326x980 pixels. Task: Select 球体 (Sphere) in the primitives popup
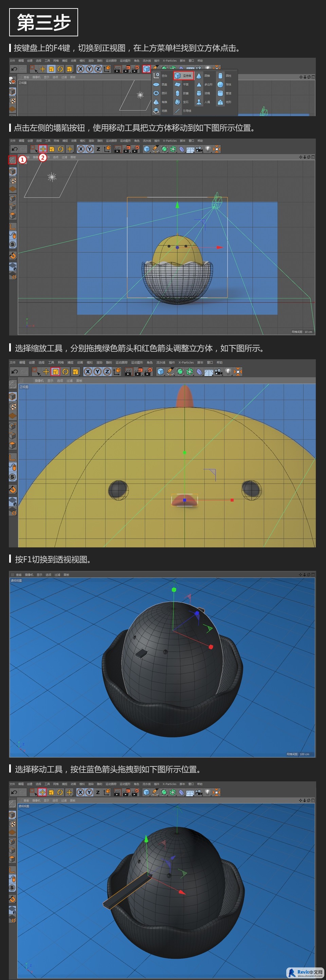point(224,85)
